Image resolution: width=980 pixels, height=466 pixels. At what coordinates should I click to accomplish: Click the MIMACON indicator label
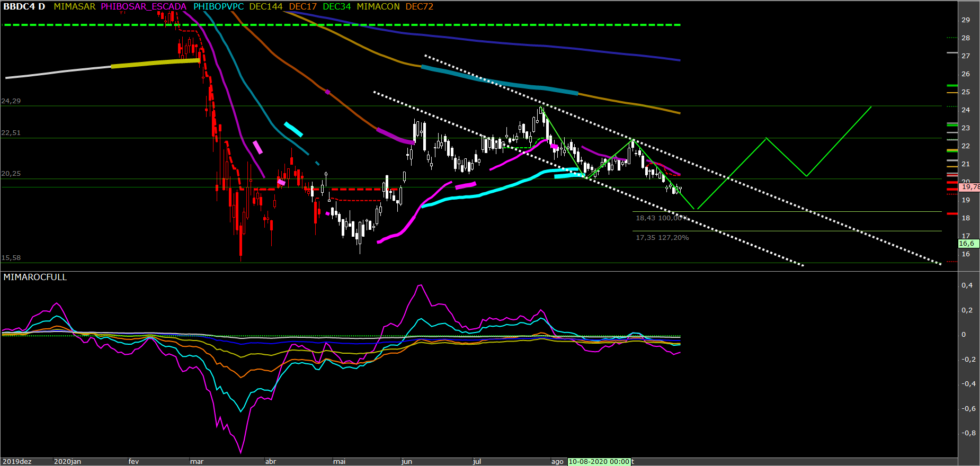pos(378,6)
